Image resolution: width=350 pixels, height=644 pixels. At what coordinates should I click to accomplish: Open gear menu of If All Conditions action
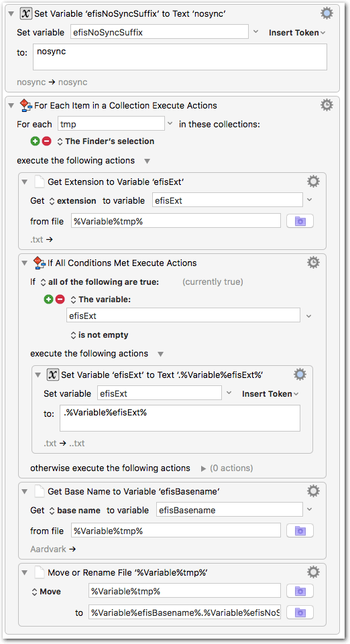click(313, 263)
